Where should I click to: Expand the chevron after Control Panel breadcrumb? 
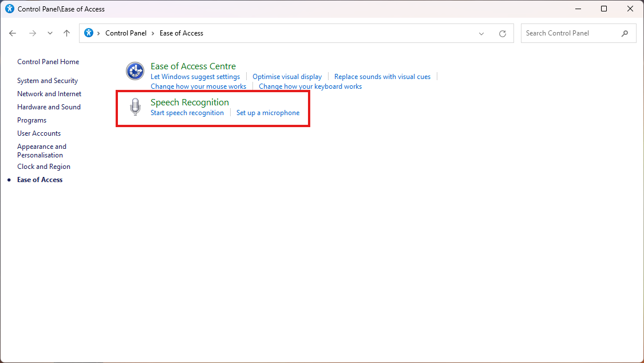[x=153, y=33]
